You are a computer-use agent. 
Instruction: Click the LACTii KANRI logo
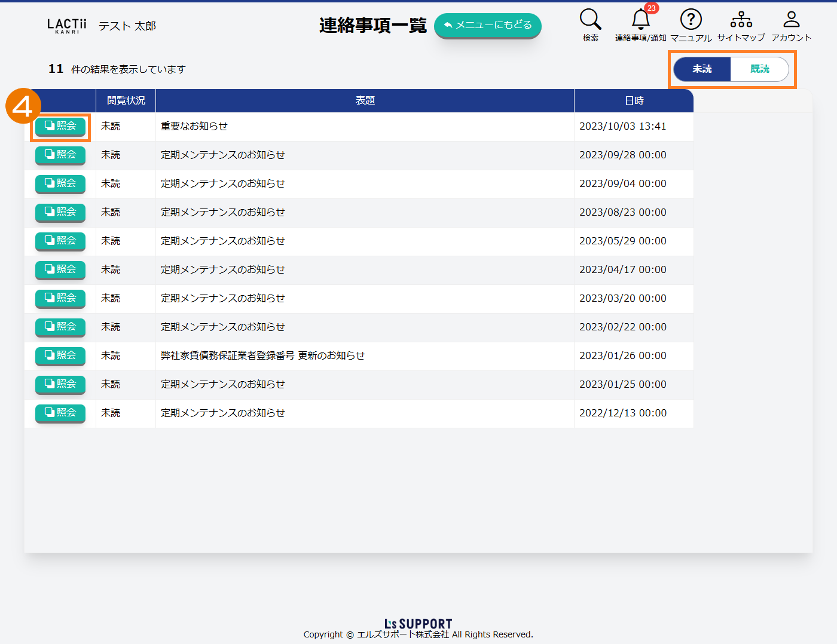click(67, 26)
